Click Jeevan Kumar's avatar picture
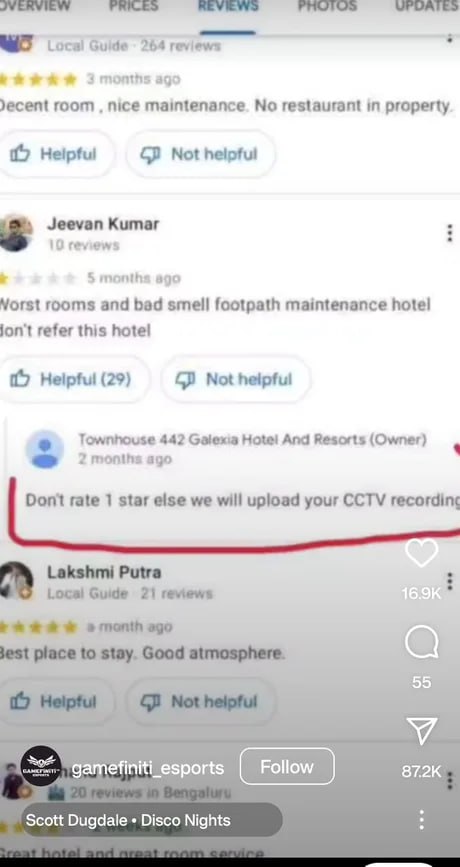This screenshot has height=867, width=460. [15, 233]
